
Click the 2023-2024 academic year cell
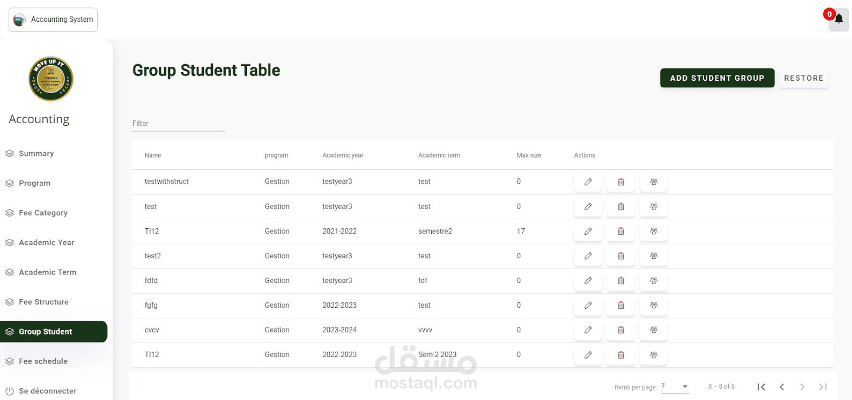coord(340,330)
